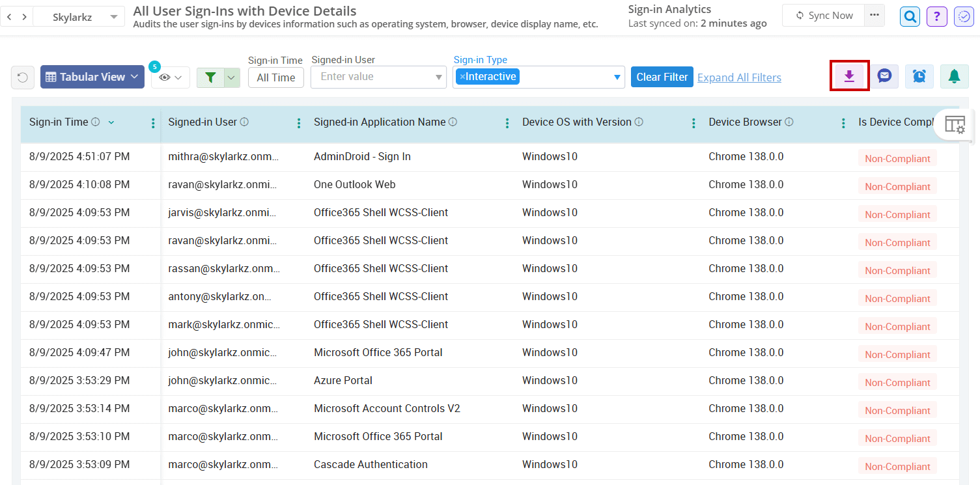This screenshot has width=980, height=485.
Task: Click the help question mark icon
Action: coord(936,16)
